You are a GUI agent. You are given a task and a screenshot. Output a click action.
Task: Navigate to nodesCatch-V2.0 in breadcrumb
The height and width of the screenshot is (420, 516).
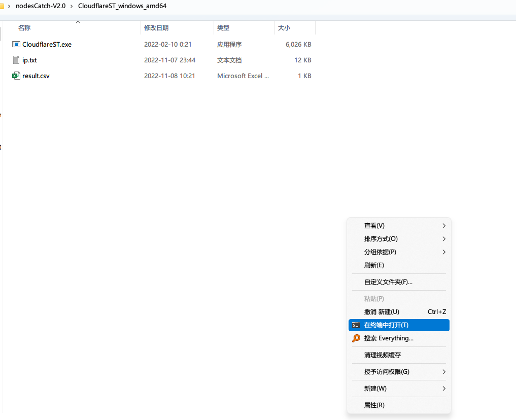coord(41,6)
